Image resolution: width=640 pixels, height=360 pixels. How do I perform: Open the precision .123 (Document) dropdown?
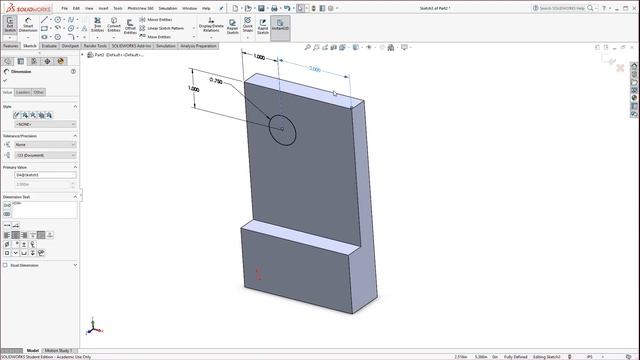tap(45, 155)
